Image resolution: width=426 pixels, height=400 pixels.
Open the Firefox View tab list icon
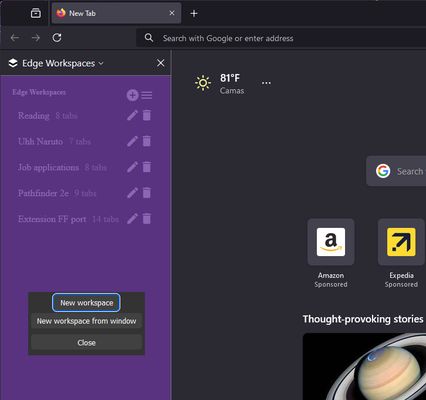(36, 13)
